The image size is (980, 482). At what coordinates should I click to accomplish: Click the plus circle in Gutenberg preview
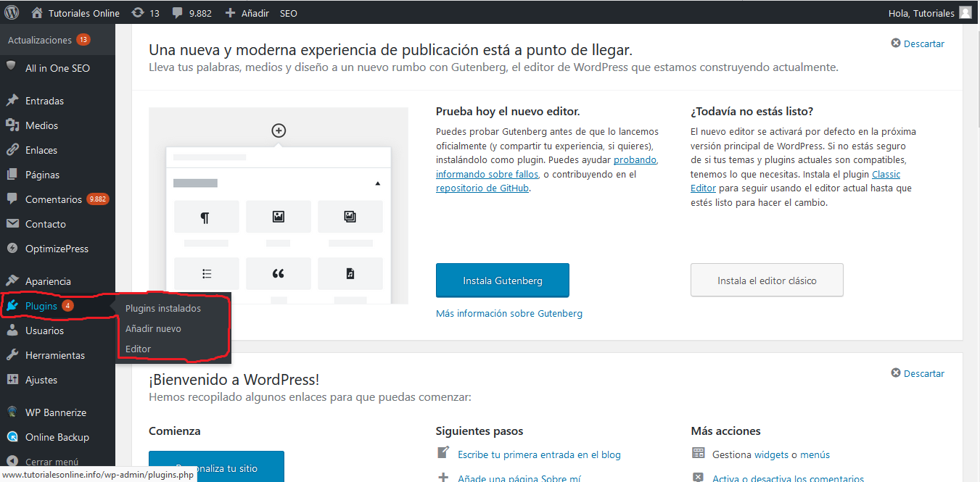pyautogui.click(x=279, y=130)
